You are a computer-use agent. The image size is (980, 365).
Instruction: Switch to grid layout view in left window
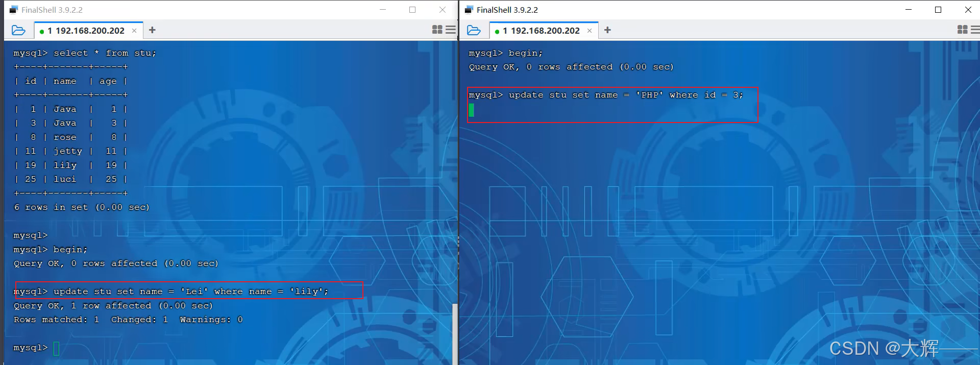pyautogui.click(x=437, y=30)
